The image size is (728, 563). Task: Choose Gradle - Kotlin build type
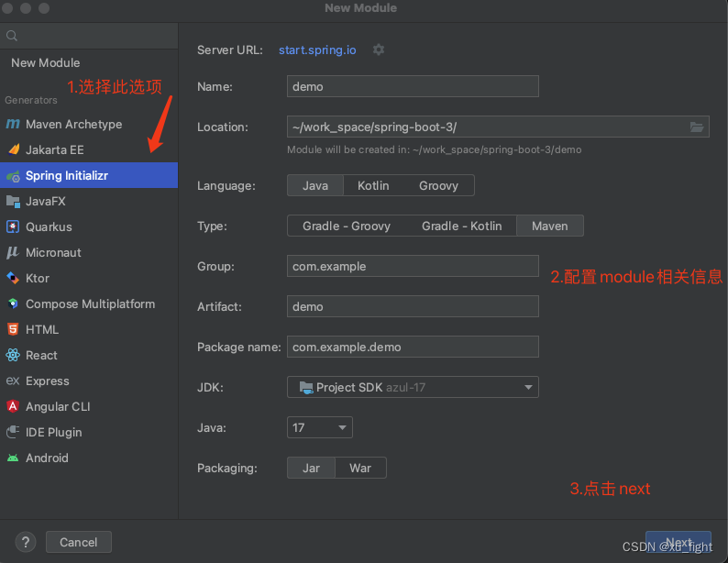click(x=461, y=226)
